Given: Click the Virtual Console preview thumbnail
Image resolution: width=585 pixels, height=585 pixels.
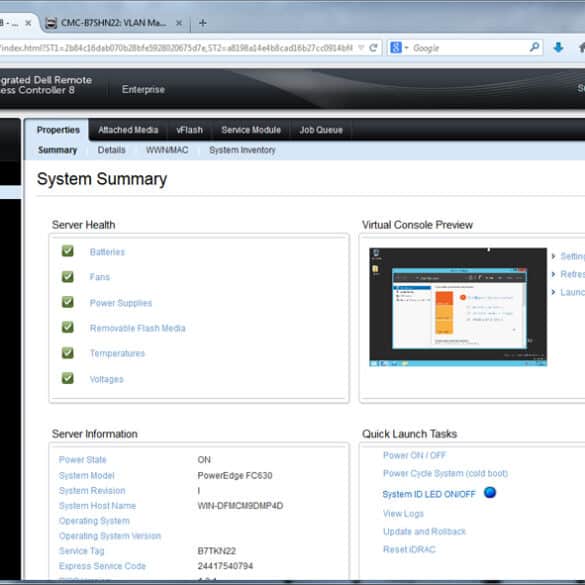Looking at the screenshot, I should point(458,307).
